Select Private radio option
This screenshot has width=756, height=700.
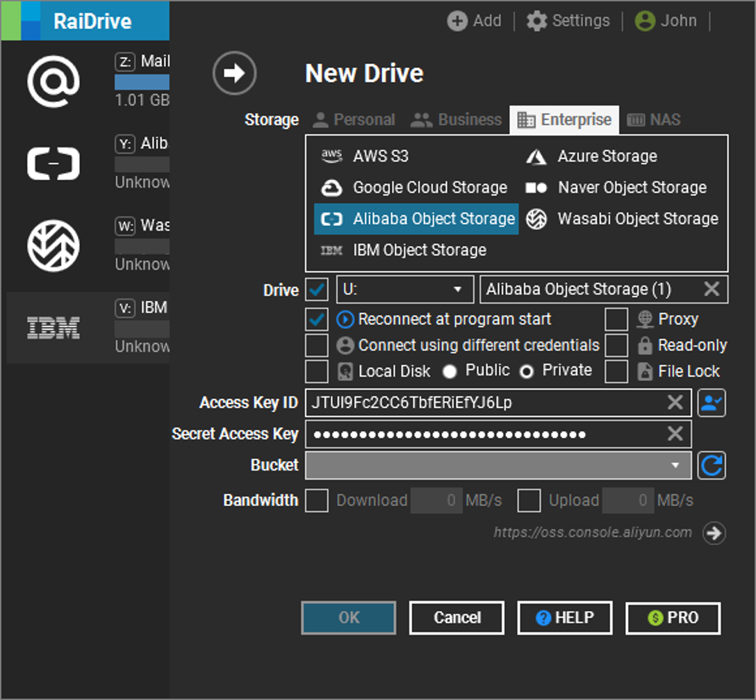pyautogui.click(x=527, y=371)
